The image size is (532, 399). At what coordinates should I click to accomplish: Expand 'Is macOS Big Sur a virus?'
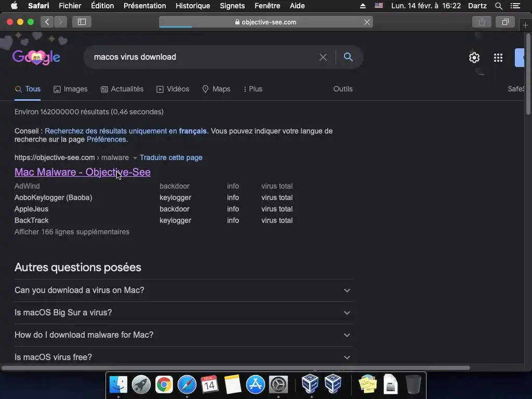point(183,313)
